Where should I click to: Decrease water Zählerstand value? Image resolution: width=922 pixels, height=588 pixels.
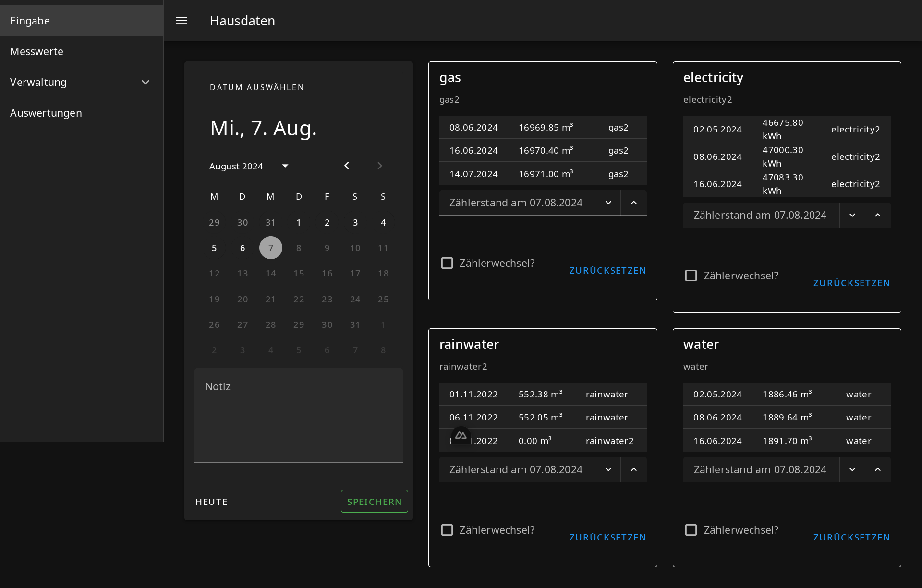click(x=852, y=469)
